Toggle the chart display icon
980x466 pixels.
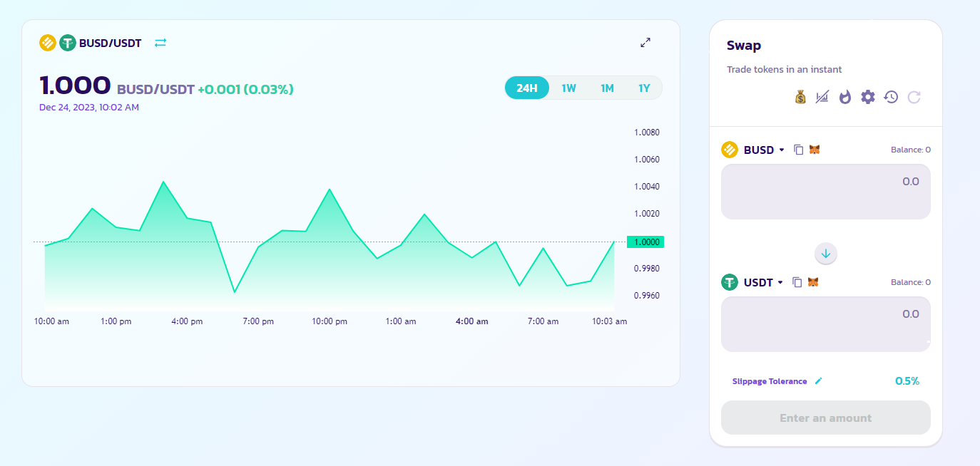822,97
